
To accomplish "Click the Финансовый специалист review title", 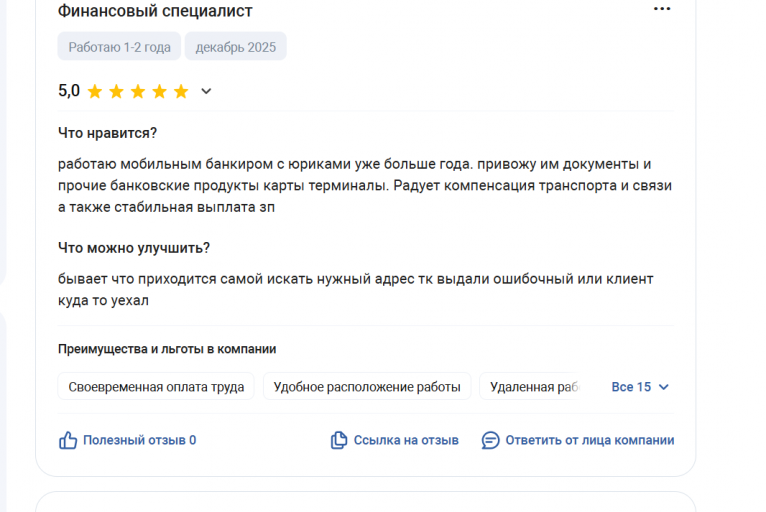I will (x=155, y=11).
